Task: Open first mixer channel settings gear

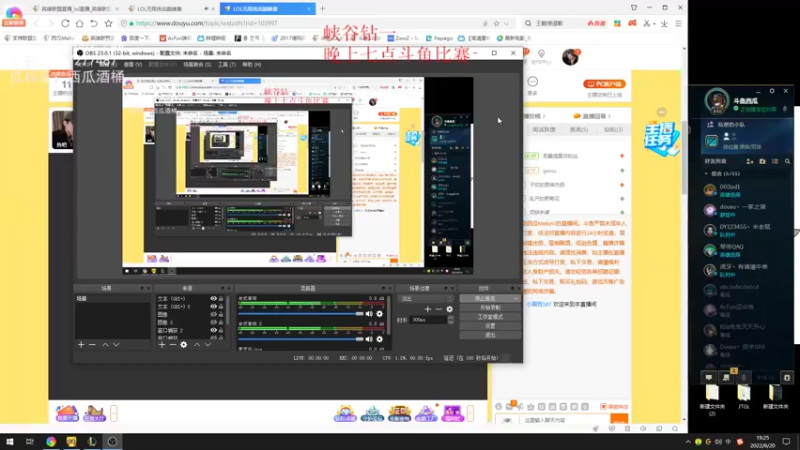Action: (x=380, y=314)
